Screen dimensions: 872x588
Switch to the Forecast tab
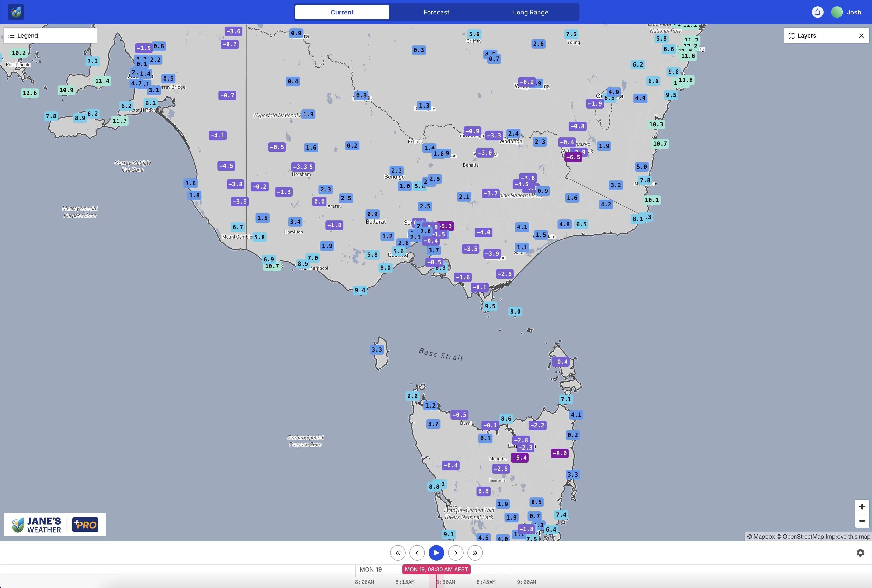[x=436, y=12]
